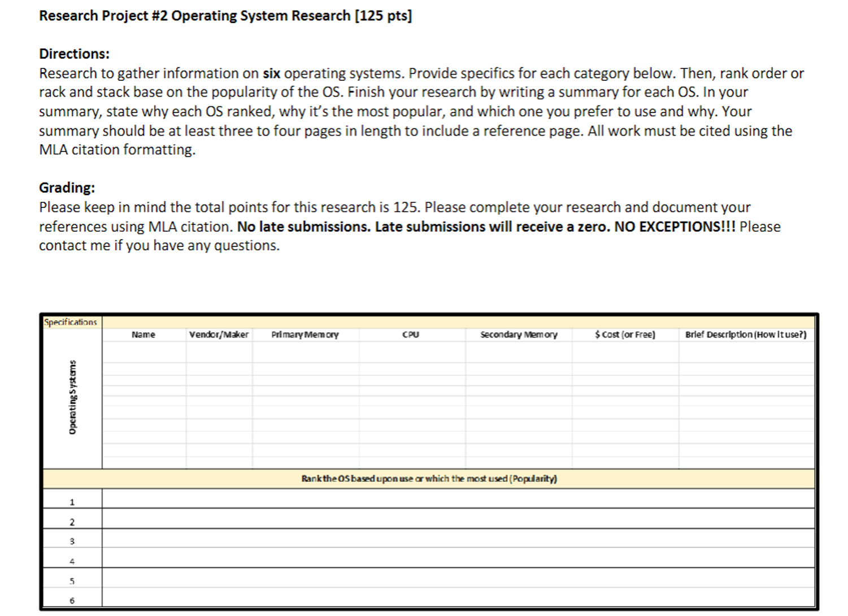Click ranking row number 5
Image resolution: width=848 pixels, height=616 pixels.
coord(71,580)
